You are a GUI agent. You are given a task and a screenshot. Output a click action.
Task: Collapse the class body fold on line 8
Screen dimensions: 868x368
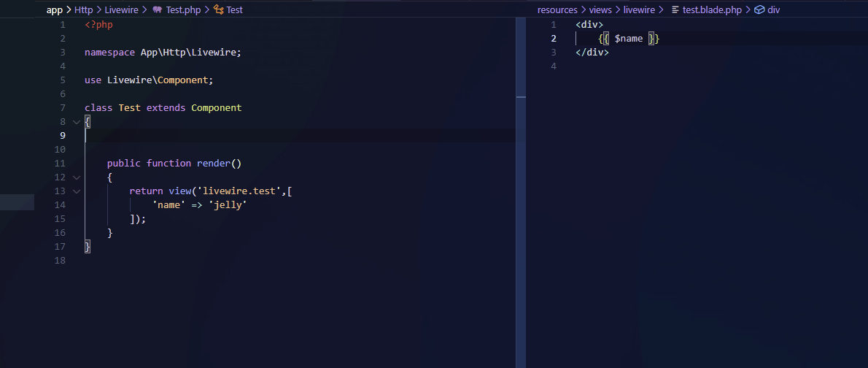77,122
